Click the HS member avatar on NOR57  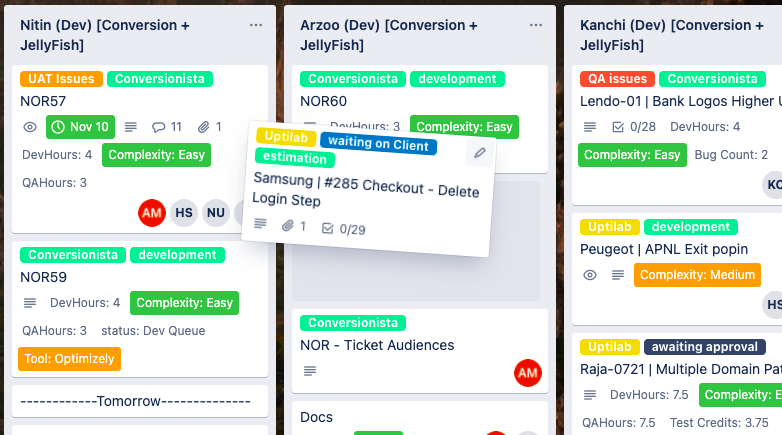pyautogui.click(x=183, y=213)
